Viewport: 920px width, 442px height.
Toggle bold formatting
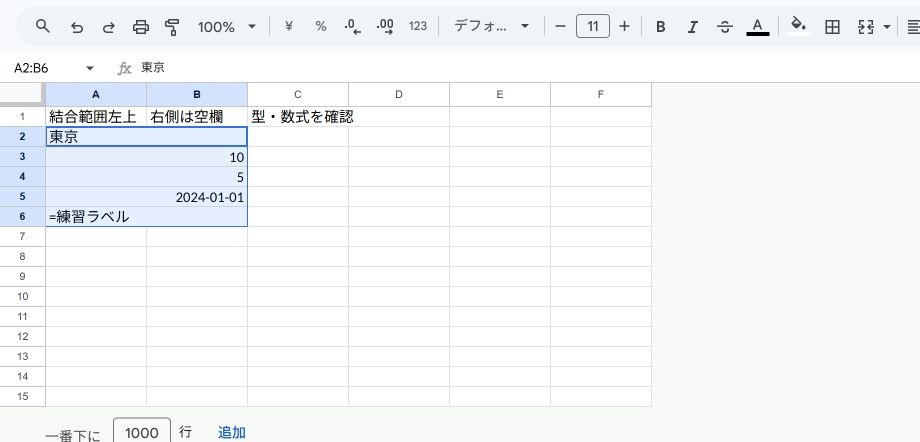coord(661,26)
